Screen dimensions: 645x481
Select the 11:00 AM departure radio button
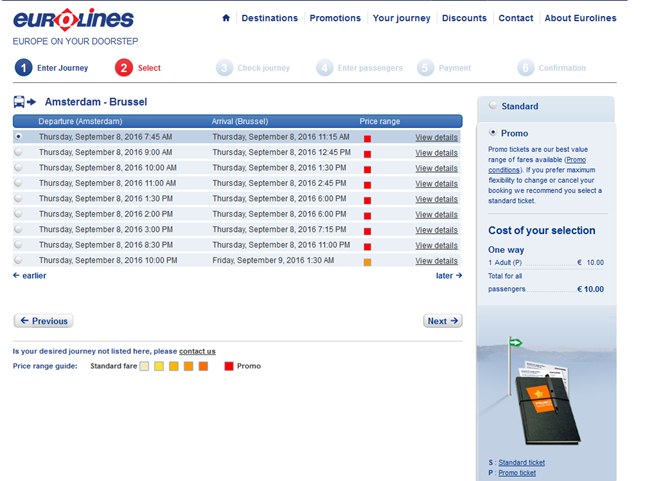[18, 183]
